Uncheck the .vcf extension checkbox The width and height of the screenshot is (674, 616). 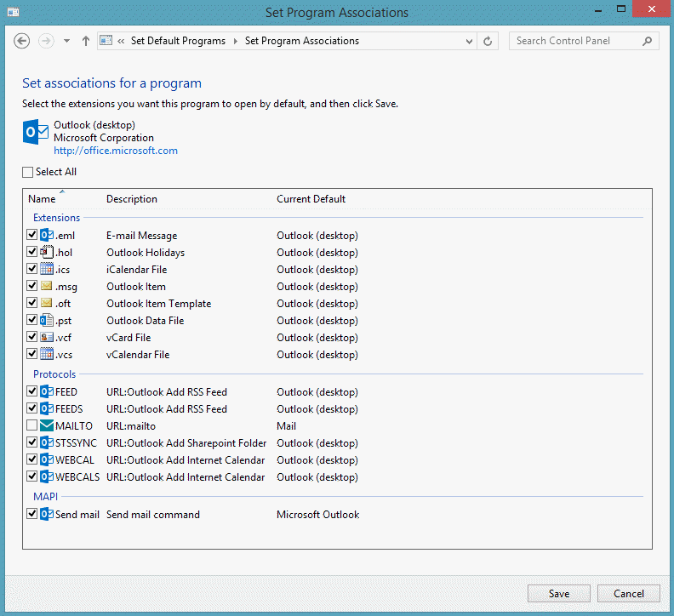[x=31, y=337]
